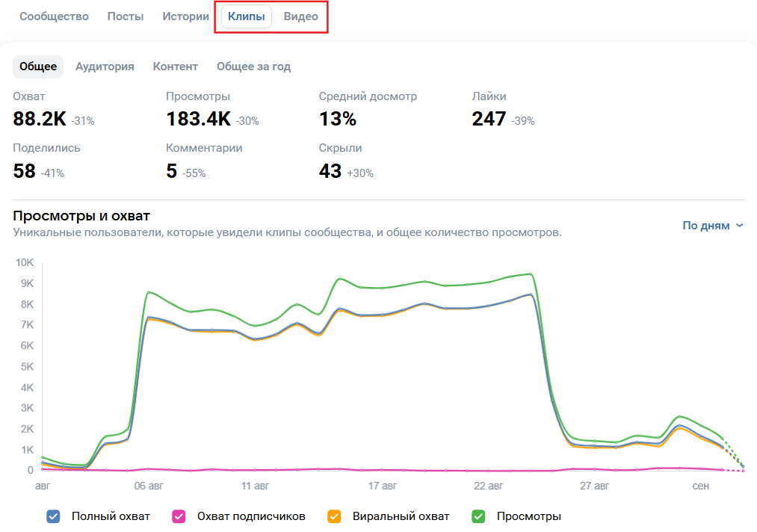This screenshot has width=757, height=532.
Task: Show the Общее за год view
Action: (x=253, y=66)
